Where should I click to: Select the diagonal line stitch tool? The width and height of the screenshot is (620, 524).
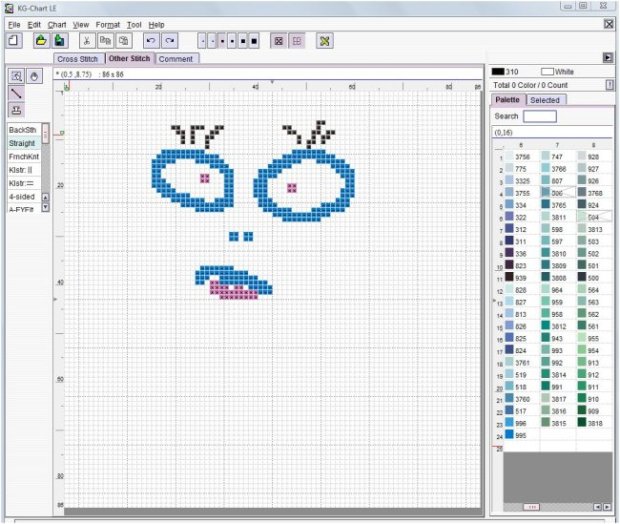(x=16, y=93)
